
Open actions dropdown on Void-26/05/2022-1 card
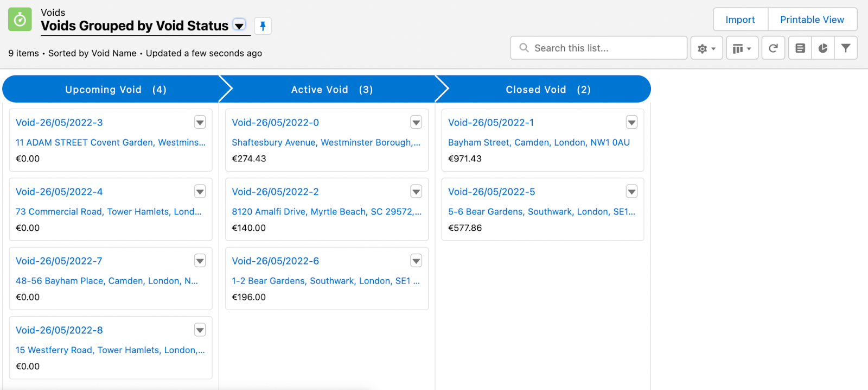pyautogui.click(x=631, y=122)
